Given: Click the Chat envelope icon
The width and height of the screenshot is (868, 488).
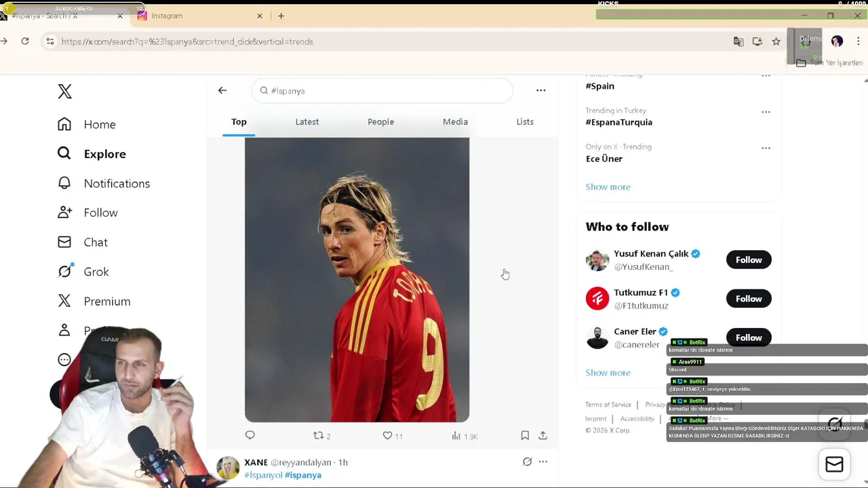Looking at the screenshot, I should (x=64, y=242).
